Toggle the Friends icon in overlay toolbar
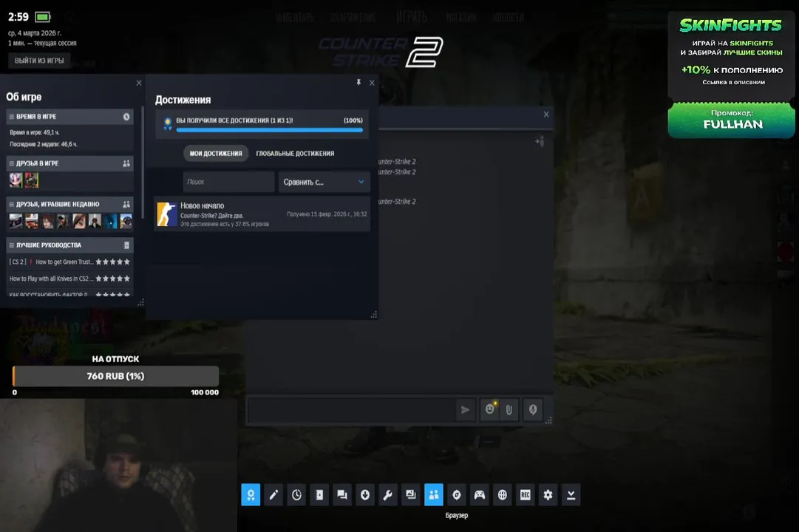The image size is (799, 532). tap(434, 495)
